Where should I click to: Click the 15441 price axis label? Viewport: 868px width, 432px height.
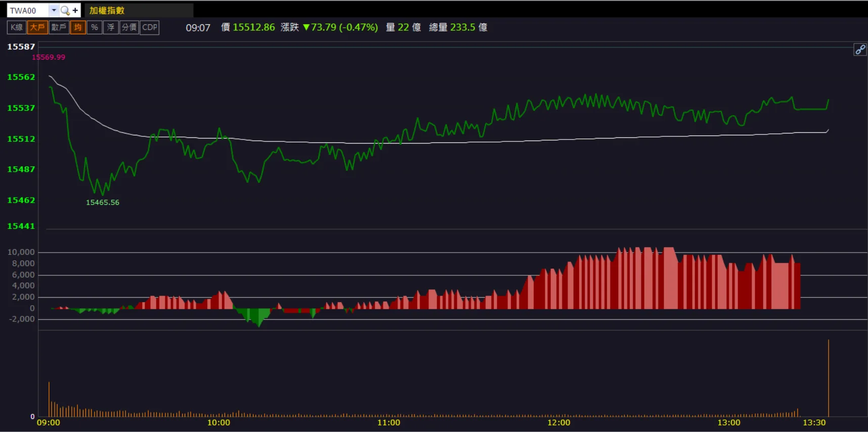click(21, 226)
